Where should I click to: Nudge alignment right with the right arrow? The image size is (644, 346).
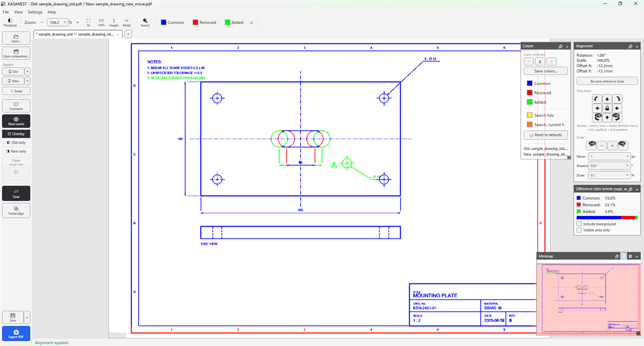[x=617, y=108]
